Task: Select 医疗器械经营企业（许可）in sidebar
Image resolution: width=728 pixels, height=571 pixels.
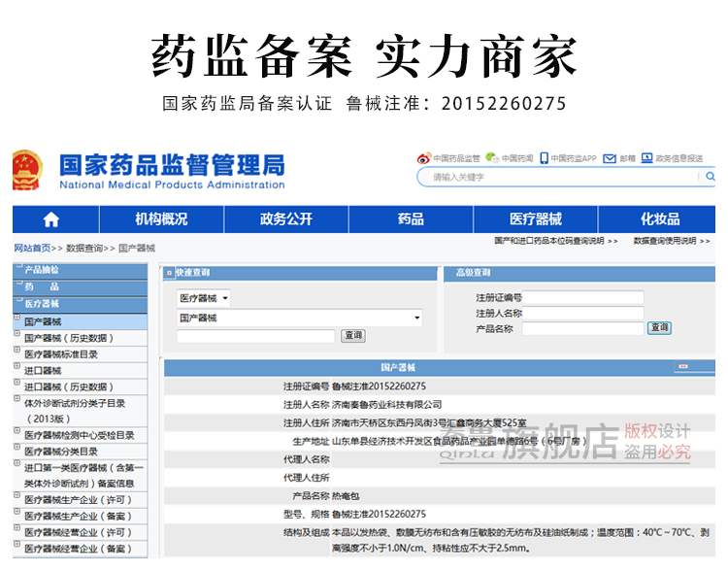Action: (78, 532)
